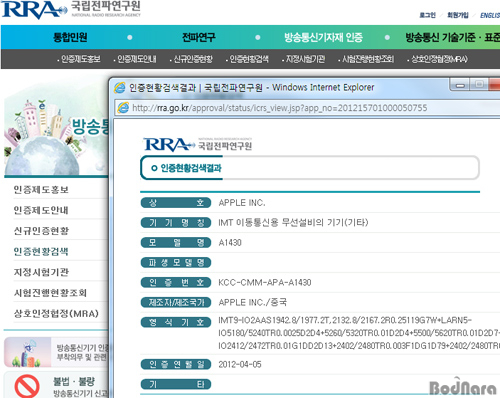This screenshot has height=398, width=500.
Task: Open 지정시험기관 in left sidebar
Action: pyautogui.click(x=41, y=272)
